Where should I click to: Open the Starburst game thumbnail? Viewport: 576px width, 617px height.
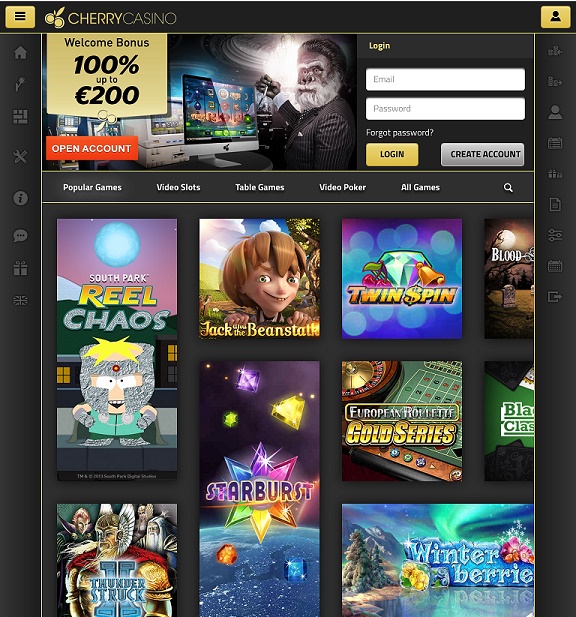[260, 489]
